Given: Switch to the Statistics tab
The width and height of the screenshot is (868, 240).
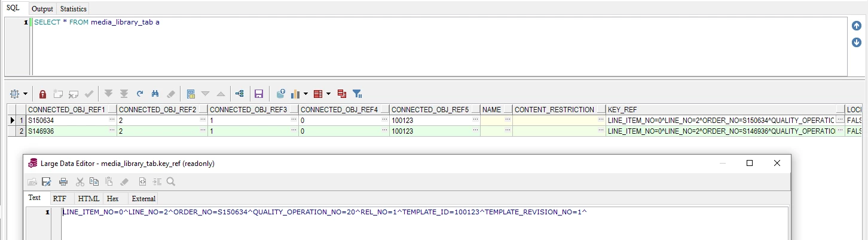Looking at the screenshot, I should (x=74, y=9).
